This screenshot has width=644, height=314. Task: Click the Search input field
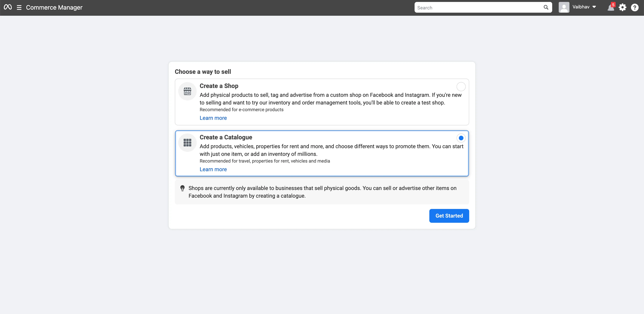point(483,7)
